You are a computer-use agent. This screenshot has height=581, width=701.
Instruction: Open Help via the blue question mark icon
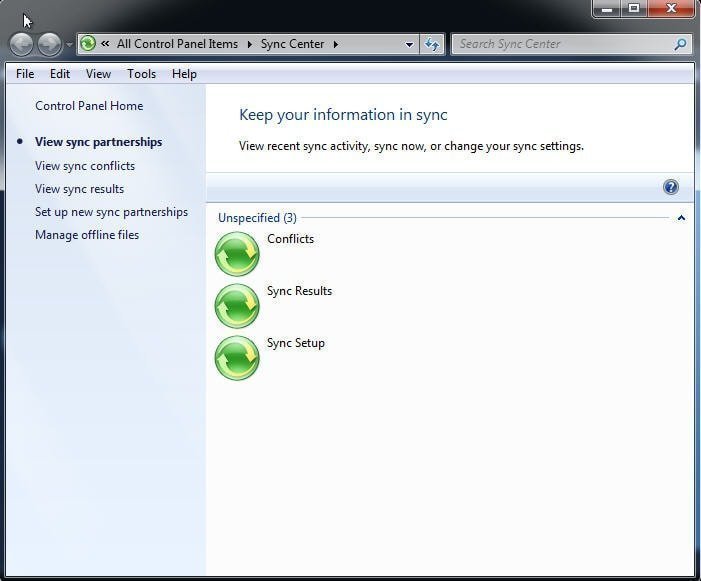pos(670,187)
